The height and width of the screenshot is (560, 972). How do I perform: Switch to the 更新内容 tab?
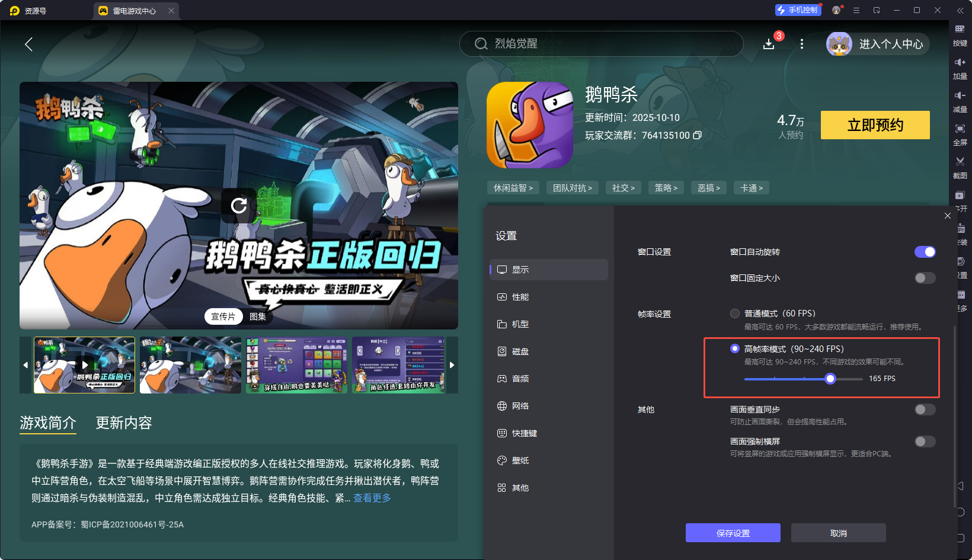tap(123, 423)
